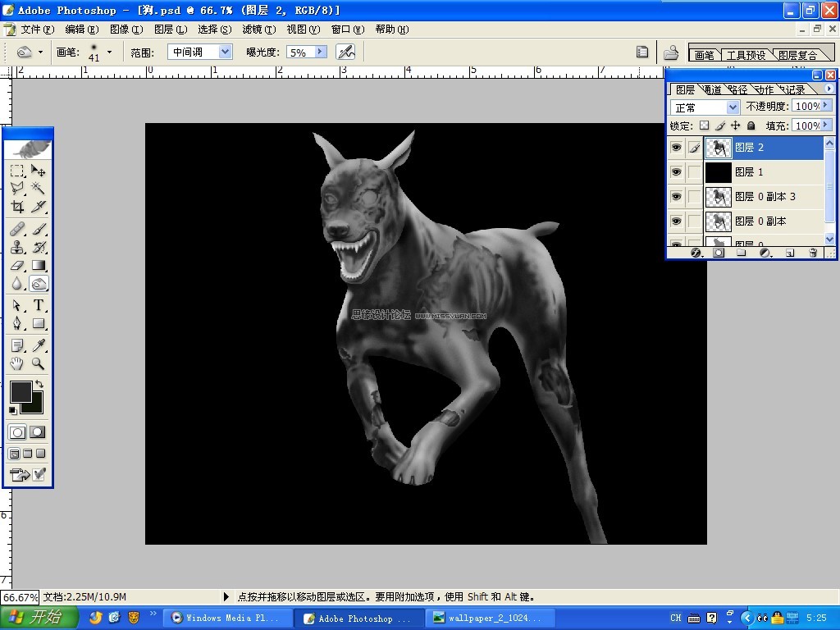The image size is (840, 630).
Task: Select the Horizontal Type tool
Action: click(38, 305)
